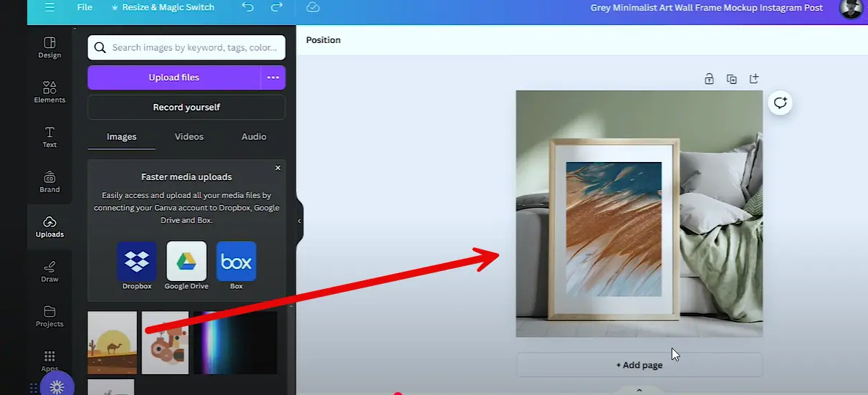868x395 pixels.
Task: Click the Undo arrow icon
Action: pos(248,7)
